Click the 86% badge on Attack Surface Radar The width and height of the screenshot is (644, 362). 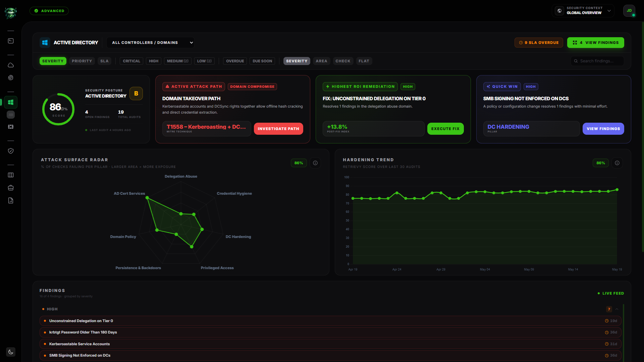(x=299, y=163)
